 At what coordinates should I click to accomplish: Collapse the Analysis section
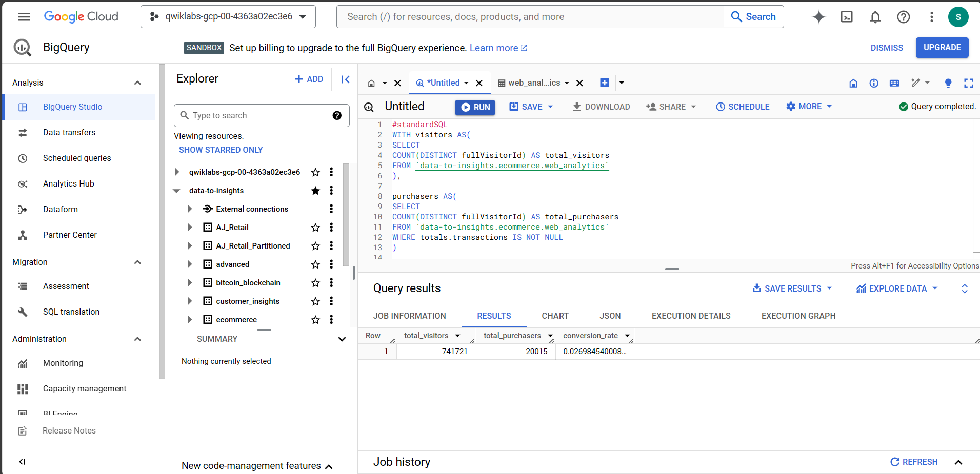click(137, 83)
